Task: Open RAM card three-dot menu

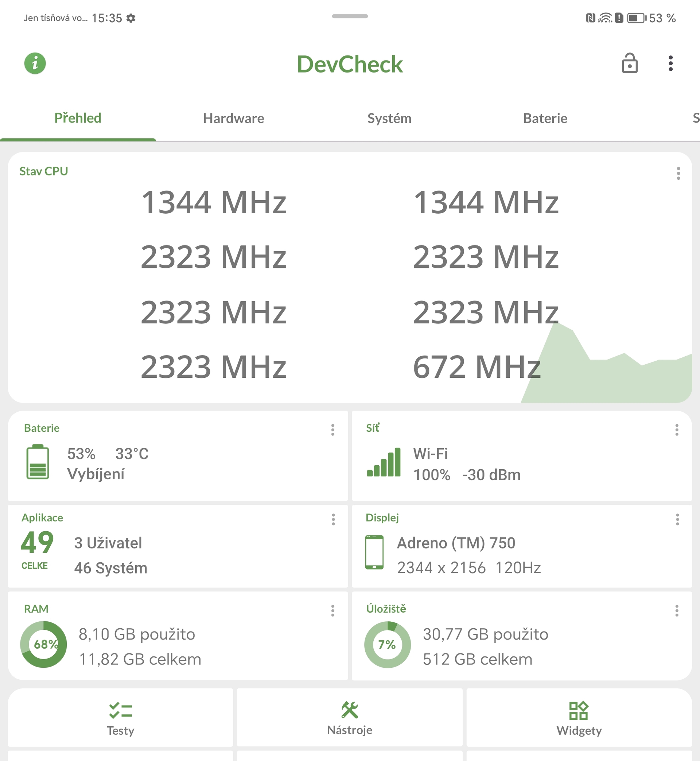Action: click(x=332, y=611)
